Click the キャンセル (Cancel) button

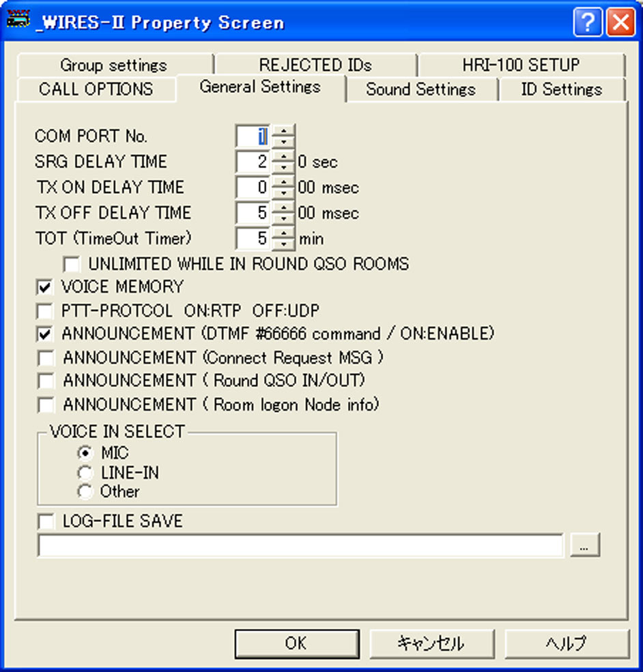(x=431, y=643)
